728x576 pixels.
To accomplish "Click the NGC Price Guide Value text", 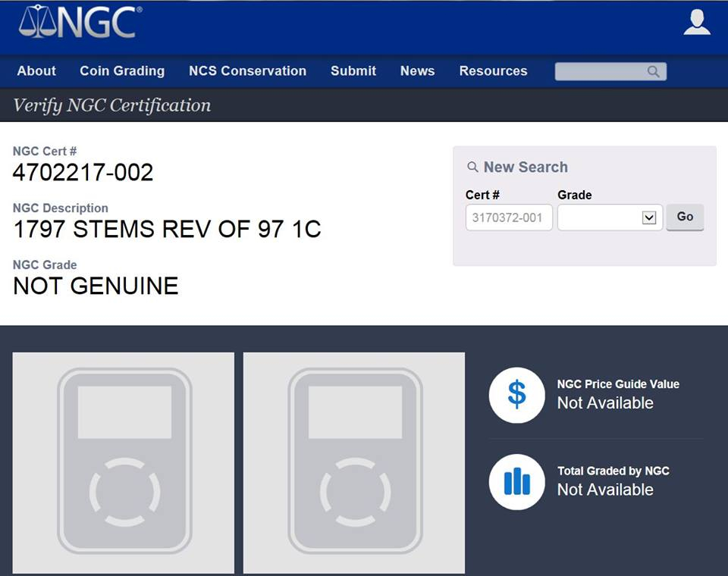I will coord(618,384).
